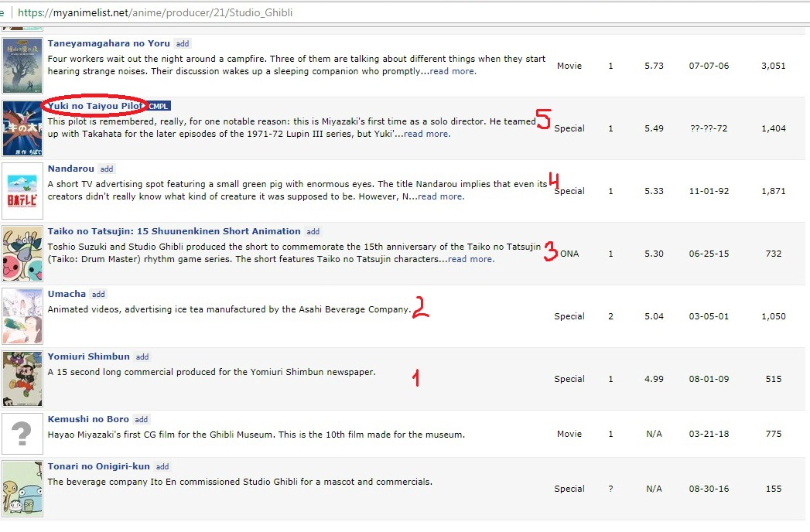This screenshot has height=532, width=810.
Task: Click score 5.30 in Taiko row
Action: 654,253
